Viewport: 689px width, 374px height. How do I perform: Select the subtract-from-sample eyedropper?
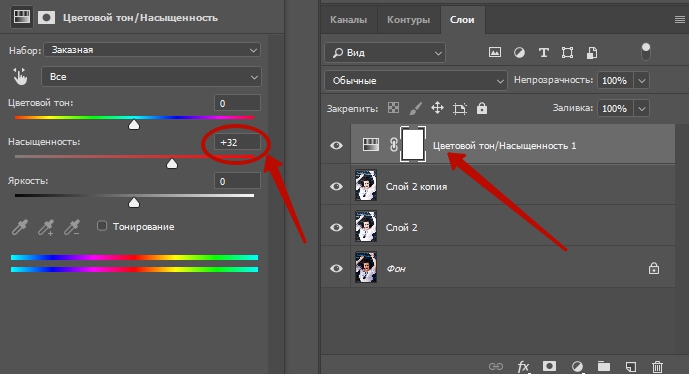[x=72, y=227]
